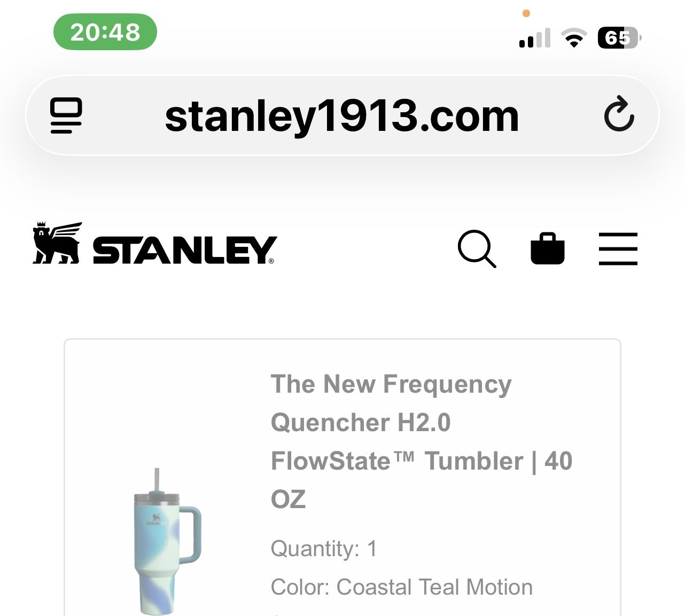Image resolution: width=685 pixels, height=616 pixels.
Task: Tap the orange microphone indicator dot
Action: [526, 13]
